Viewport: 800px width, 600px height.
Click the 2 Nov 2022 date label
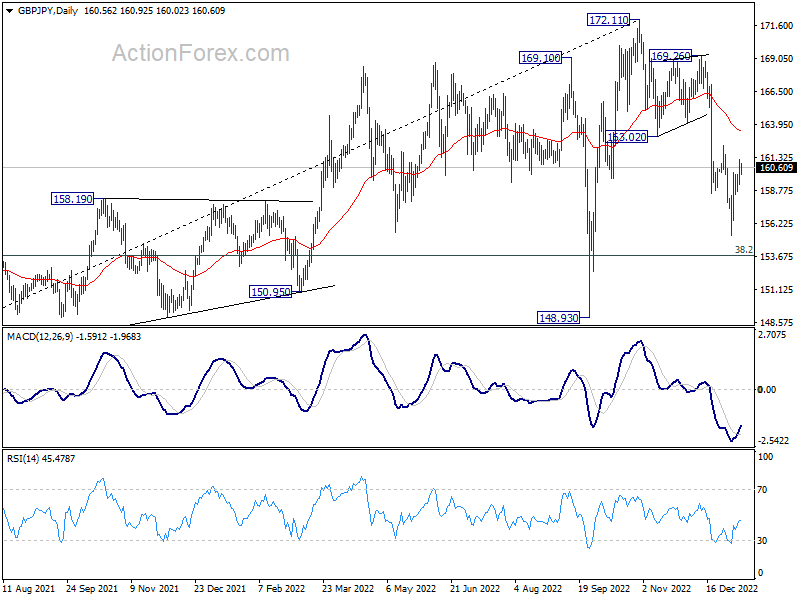click(667, 589)
